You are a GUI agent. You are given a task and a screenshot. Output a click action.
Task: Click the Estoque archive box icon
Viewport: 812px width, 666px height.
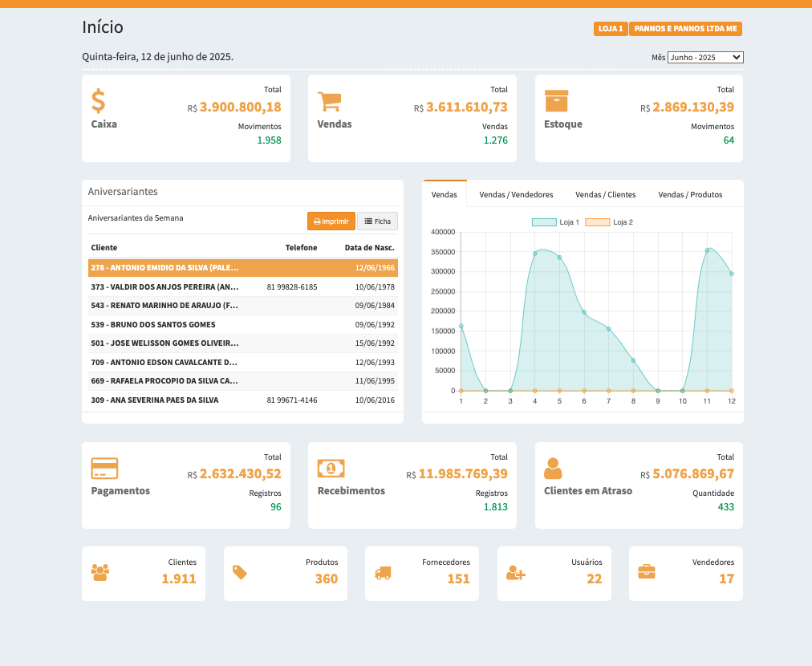click(556, 101)
